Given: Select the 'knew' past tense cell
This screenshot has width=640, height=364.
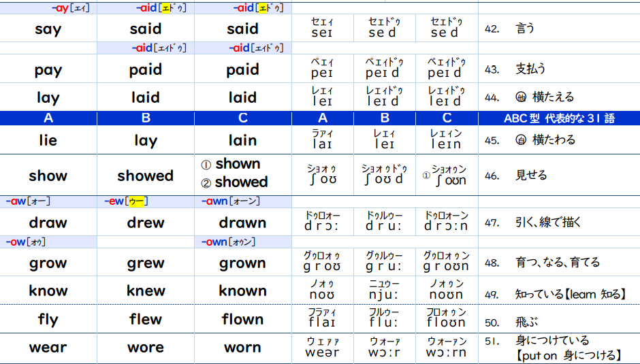Looking at the screenshot, I should (x=146, y=291).
